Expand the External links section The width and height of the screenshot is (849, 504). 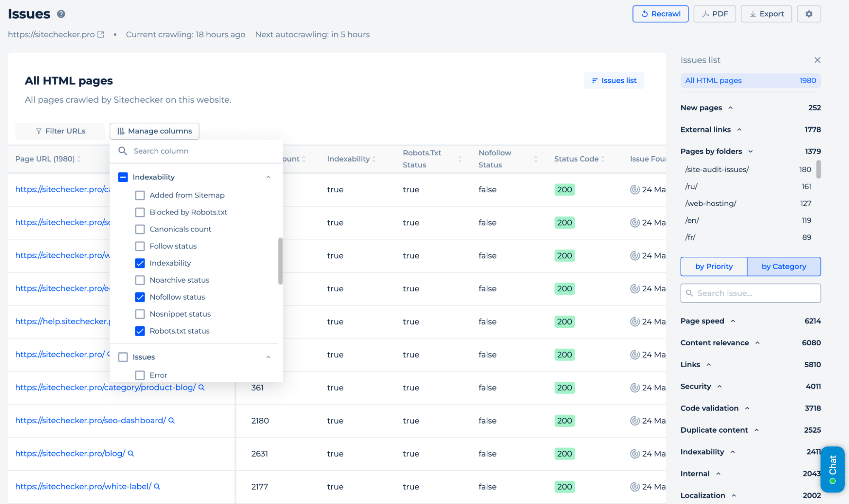(739, 130)
